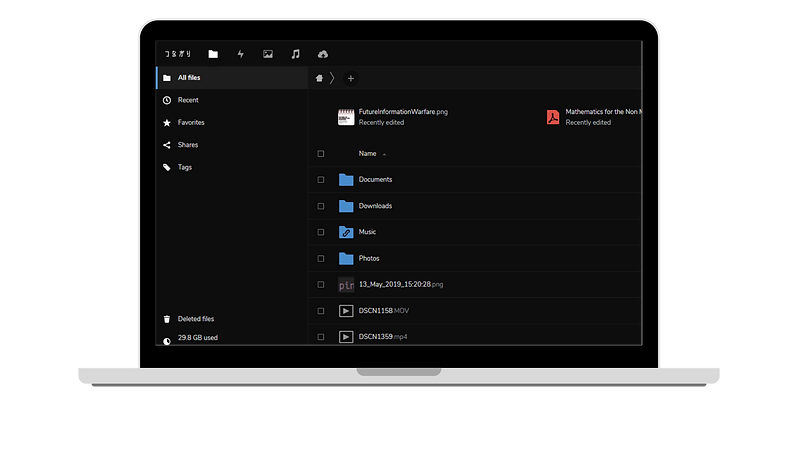
Task: Sort files by the Name column header
Action: [367, 154]
